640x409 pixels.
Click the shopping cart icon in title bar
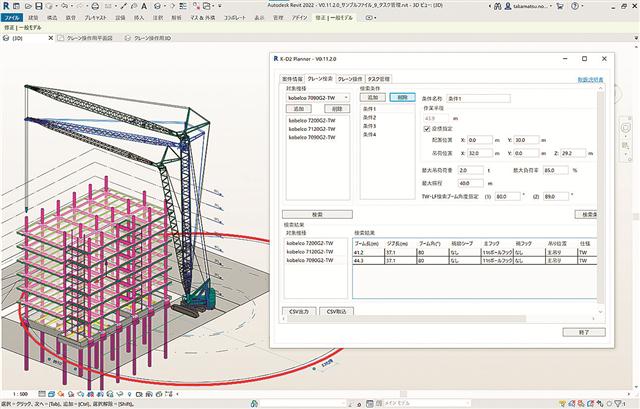coord(560,7)
